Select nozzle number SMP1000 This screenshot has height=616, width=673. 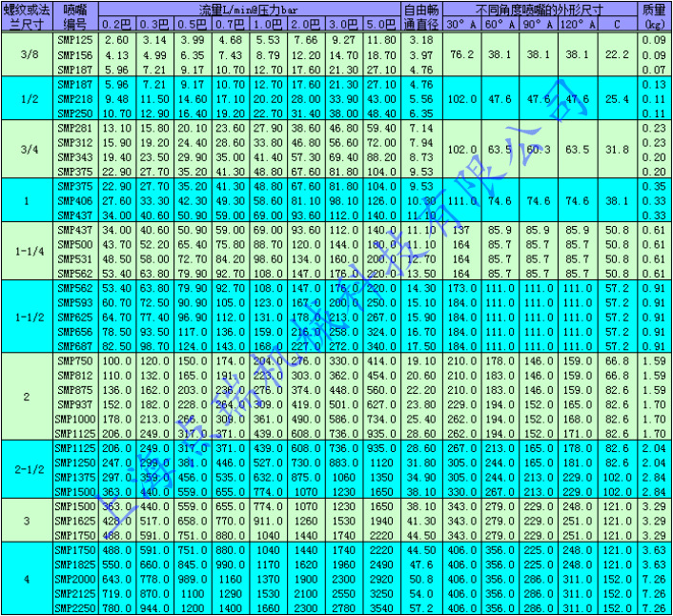tap(75, 420)
